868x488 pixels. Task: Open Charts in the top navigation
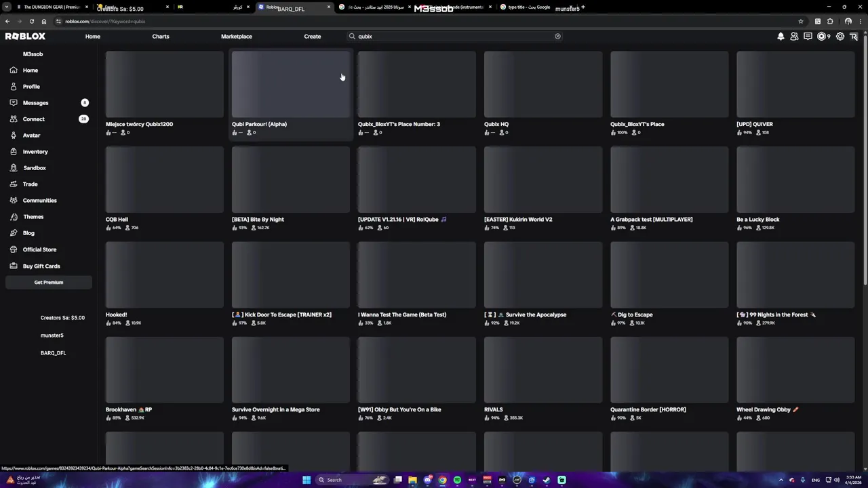tap(161, 37)
